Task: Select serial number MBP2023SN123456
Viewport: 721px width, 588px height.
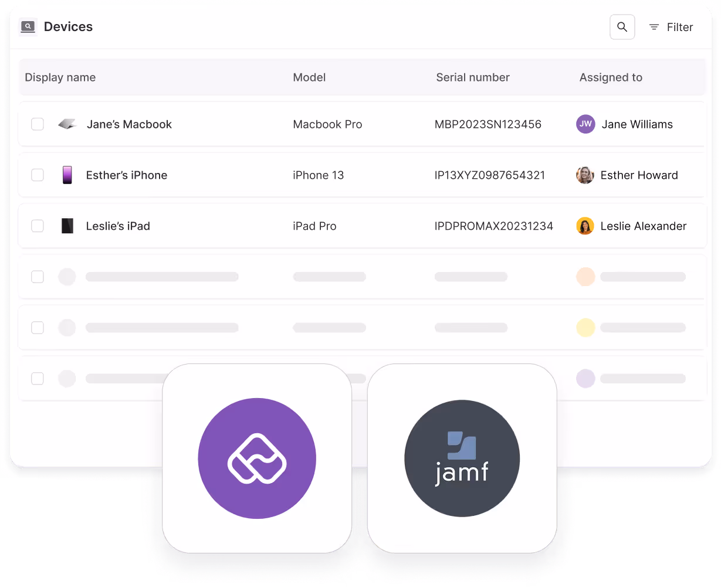Action: [488, 124]
